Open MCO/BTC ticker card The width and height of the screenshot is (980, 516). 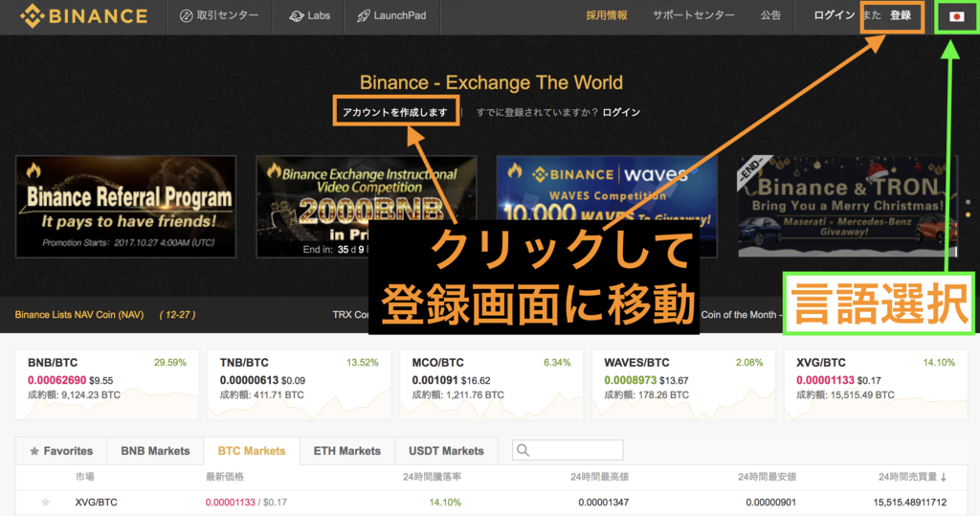pos(491,384)
